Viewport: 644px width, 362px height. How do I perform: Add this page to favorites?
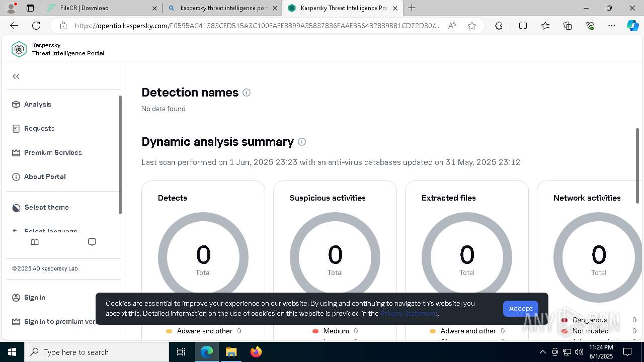(472, 26)
